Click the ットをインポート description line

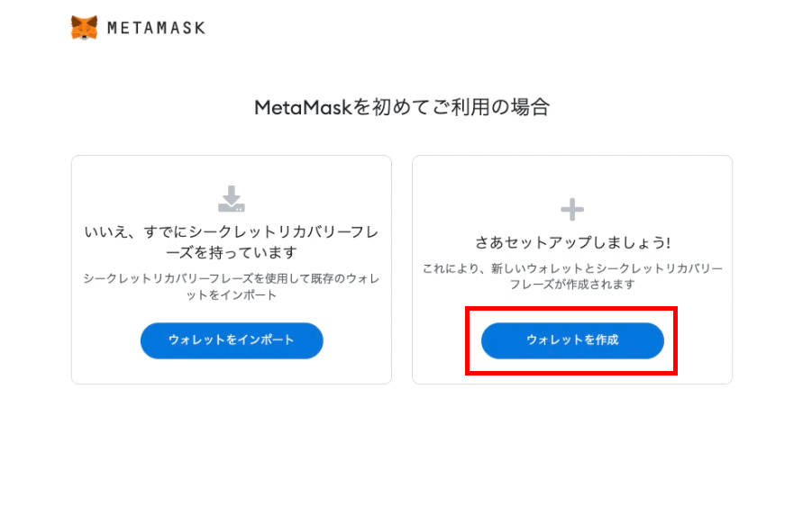232,295
